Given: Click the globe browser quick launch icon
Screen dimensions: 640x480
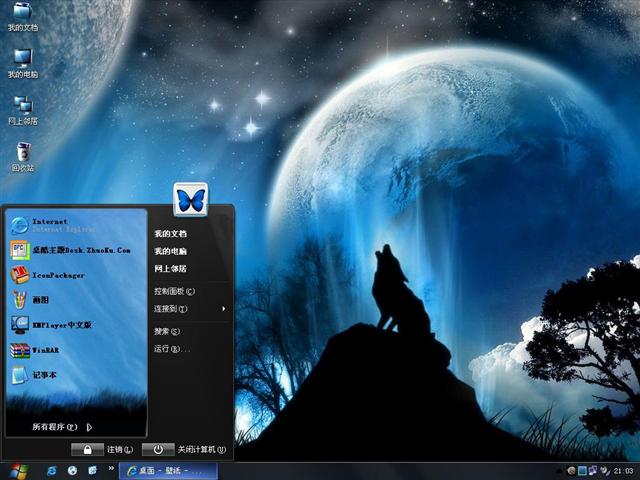Looking at the screenshot, I should point(72,471).
